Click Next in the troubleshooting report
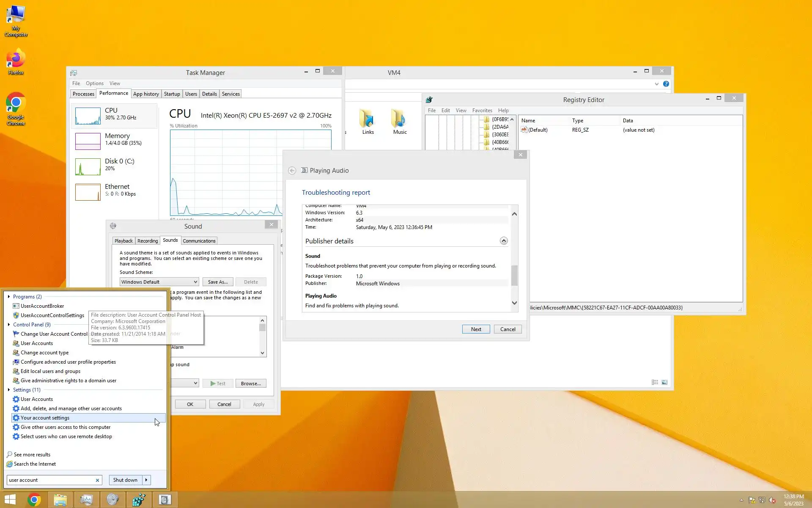This screenshot has height=508, width=812. (476, 329)
